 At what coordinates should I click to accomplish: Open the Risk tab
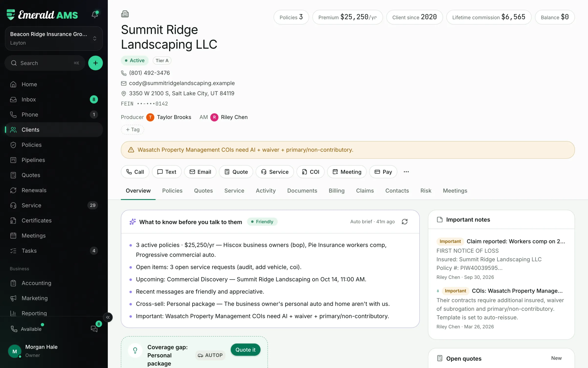(426, 191)
